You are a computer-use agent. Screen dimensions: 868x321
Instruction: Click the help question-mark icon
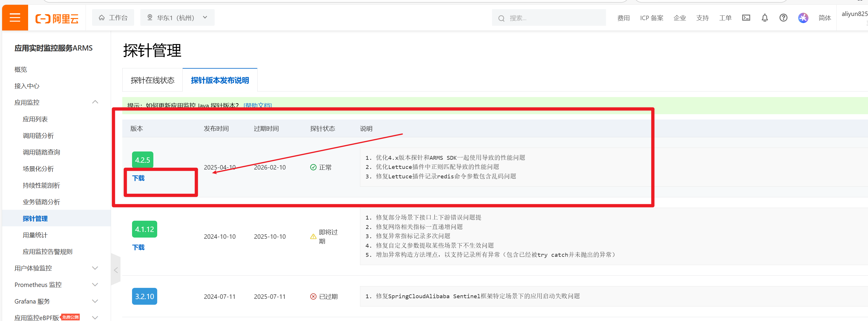point(783,18)
